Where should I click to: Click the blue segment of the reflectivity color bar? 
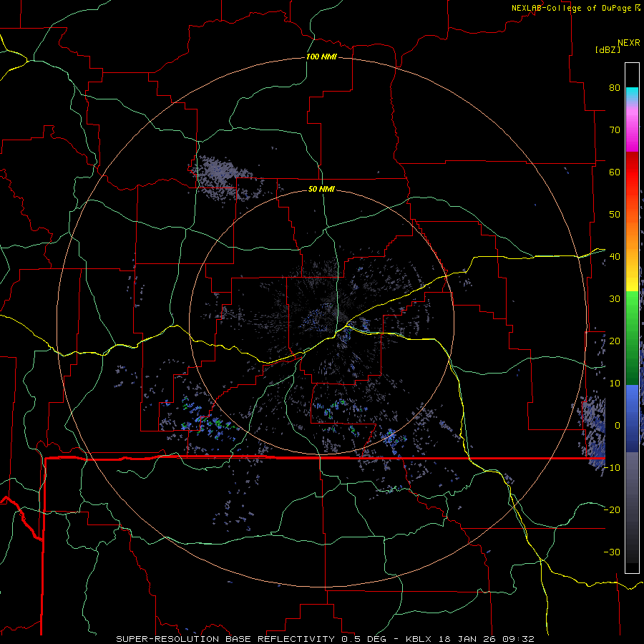click(632, 419)
